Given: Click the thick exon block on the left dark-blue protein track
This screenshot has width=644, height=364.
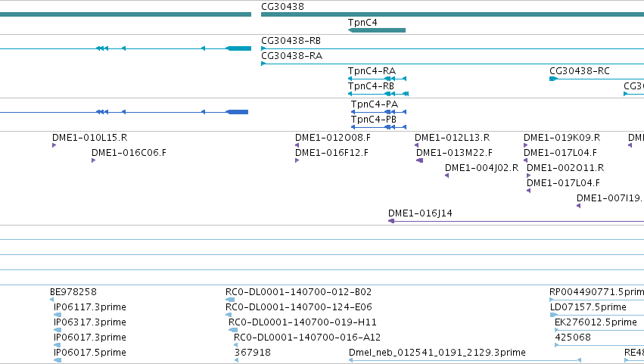Looking at the screenshot, I should click(x=237, y=112).
